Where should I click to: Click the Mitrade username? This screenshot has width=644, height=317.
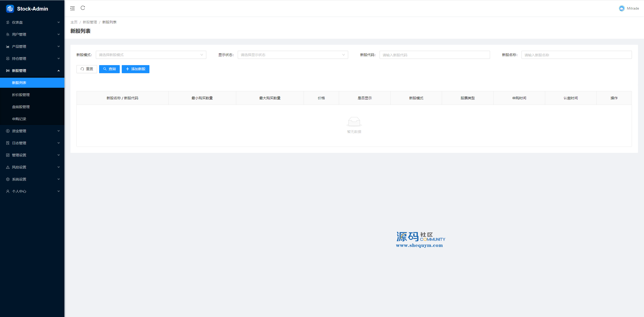(x=633, y=8)
